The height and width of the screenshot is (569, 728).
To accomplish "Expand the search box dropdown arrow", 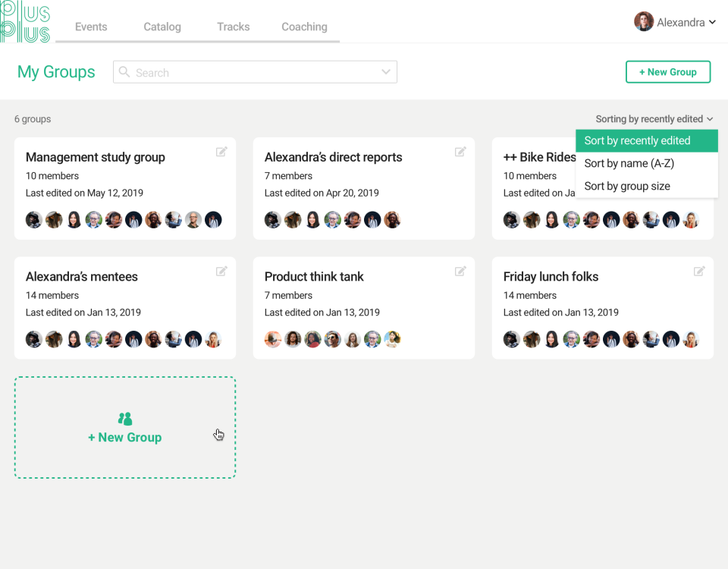I will [385, 72].
